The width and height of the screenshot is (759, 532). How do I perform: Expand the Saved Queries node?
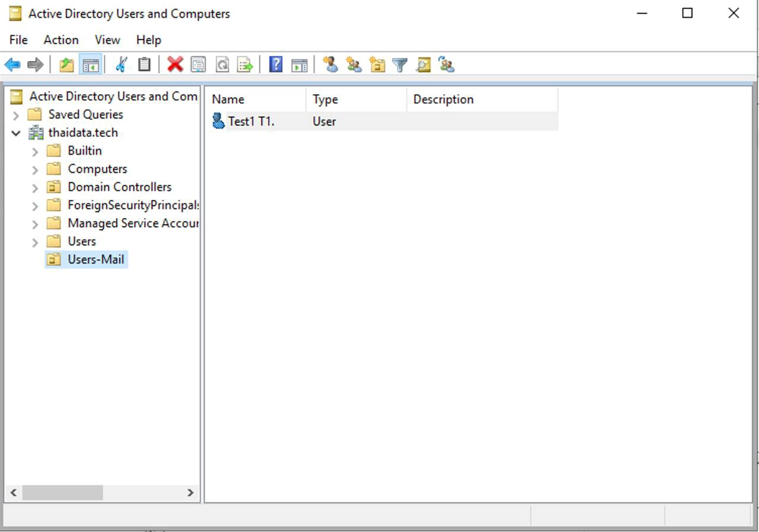coord(16,115)
